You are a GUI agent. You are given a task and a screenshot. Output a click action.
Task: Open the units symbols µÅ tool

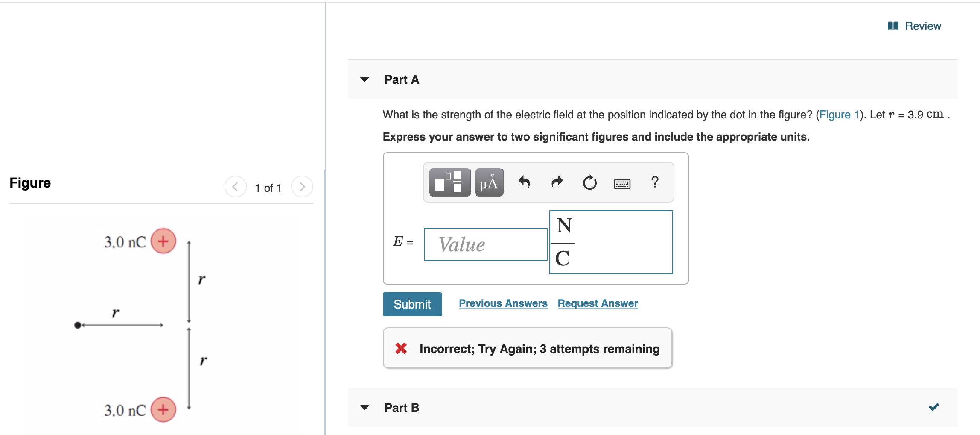(x=489, y=182)
